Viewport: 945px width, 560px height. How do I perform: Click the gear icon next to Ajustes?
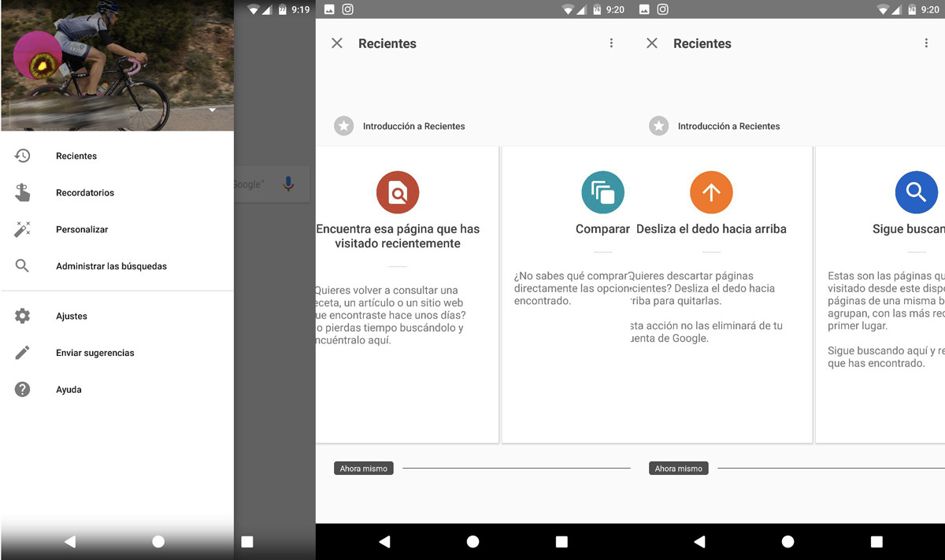(x=22, y=316)
